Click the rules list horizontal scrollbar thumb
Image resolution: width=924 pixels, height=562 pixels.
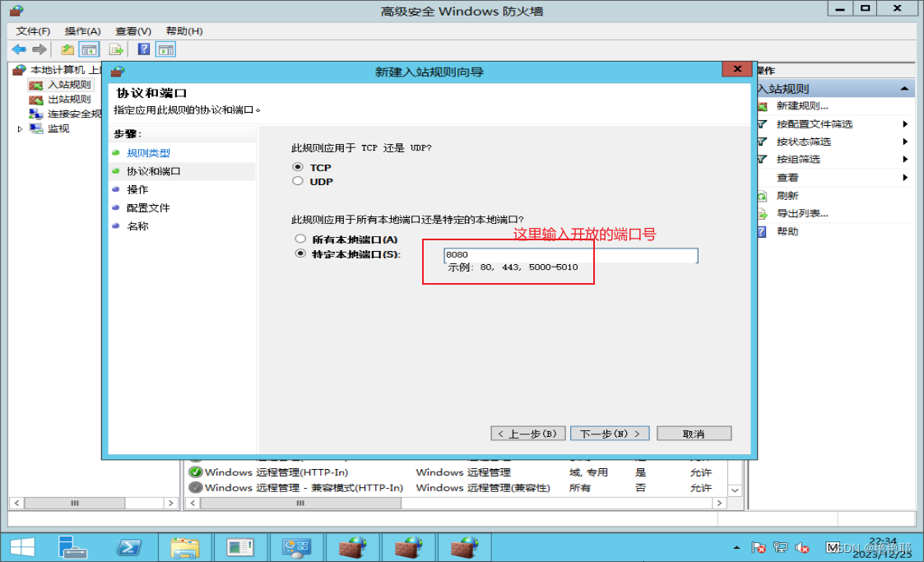(x=300, y=503)
